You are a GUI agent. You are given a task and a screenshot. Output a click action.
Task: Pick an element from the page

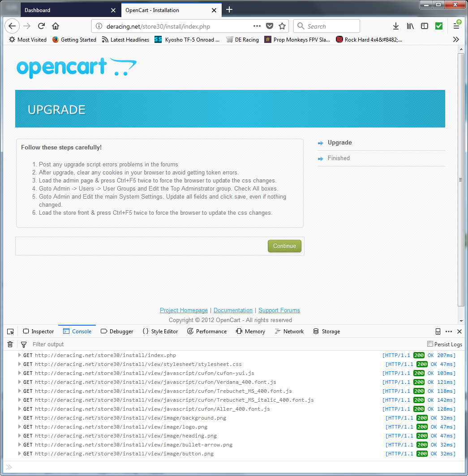(10, 331)
